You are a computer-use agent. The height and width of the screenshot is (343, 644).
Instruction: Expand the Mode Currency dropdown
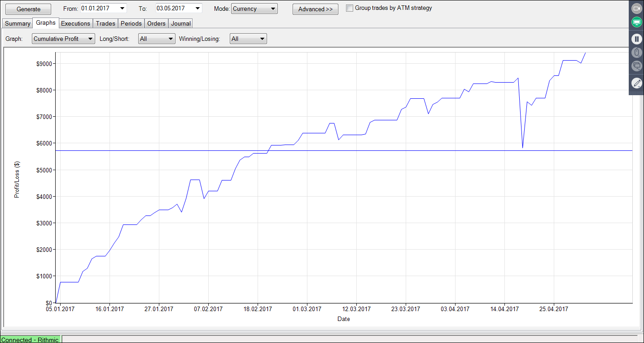click(x=273, y=9)
